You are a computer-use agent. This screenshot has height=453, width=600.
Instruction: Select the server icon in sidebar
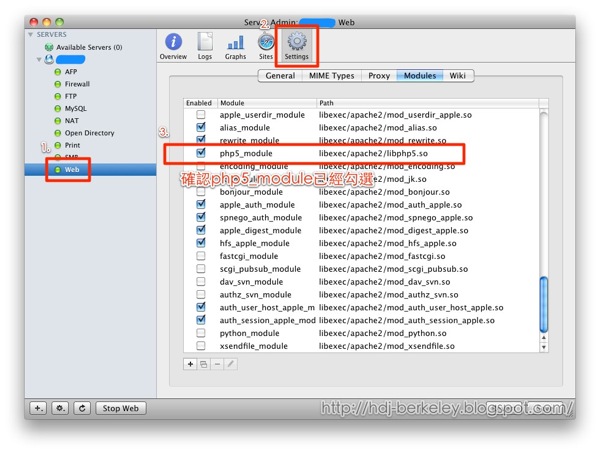[49, 59]
